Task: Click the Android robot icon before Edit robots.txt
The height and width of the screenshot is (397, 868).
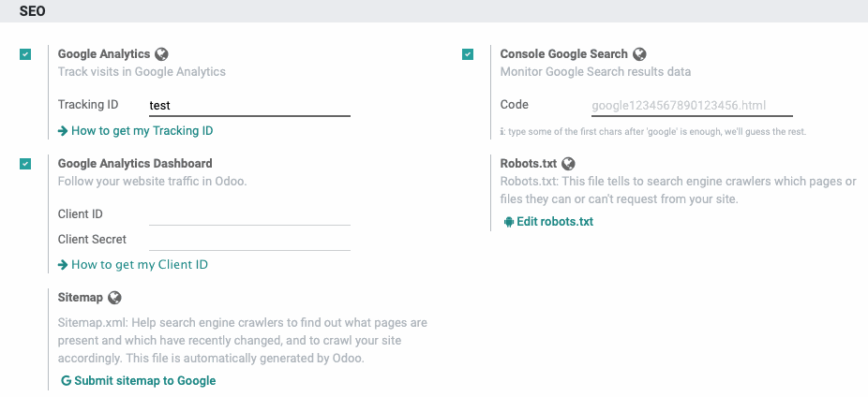Action: tap(509, 222)
